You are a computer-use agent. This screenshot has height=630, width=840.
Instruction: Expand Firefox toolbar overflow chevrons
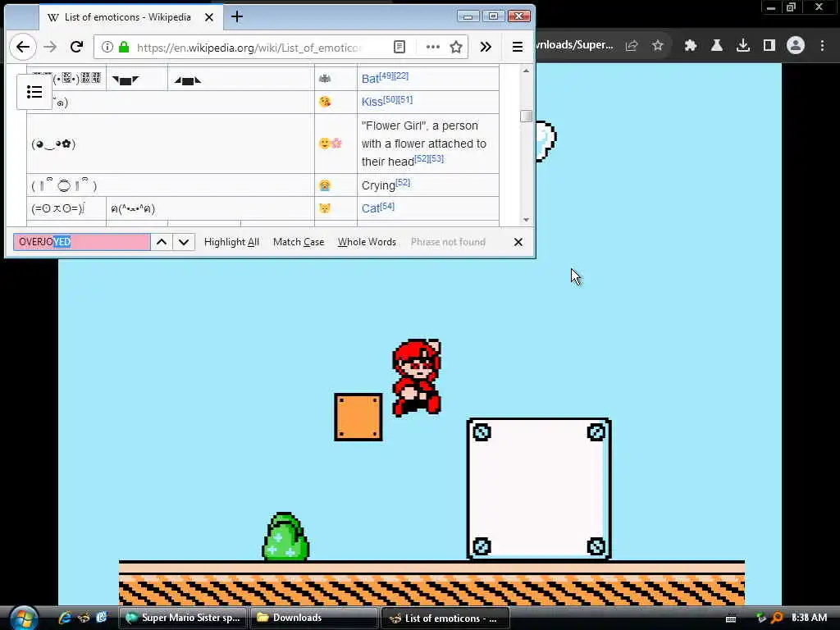click(486, 47)
